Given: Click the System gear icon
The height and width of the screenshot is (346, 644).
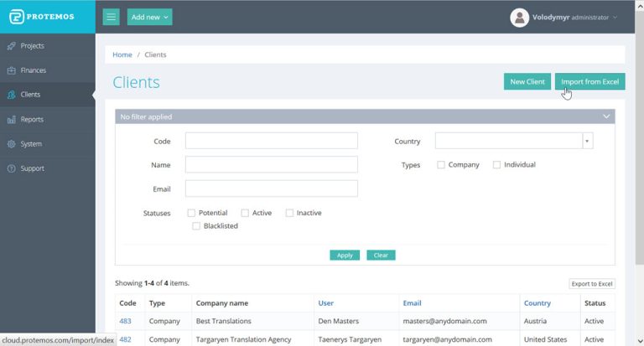Looking at the screenshot, I should click(12, 144).
